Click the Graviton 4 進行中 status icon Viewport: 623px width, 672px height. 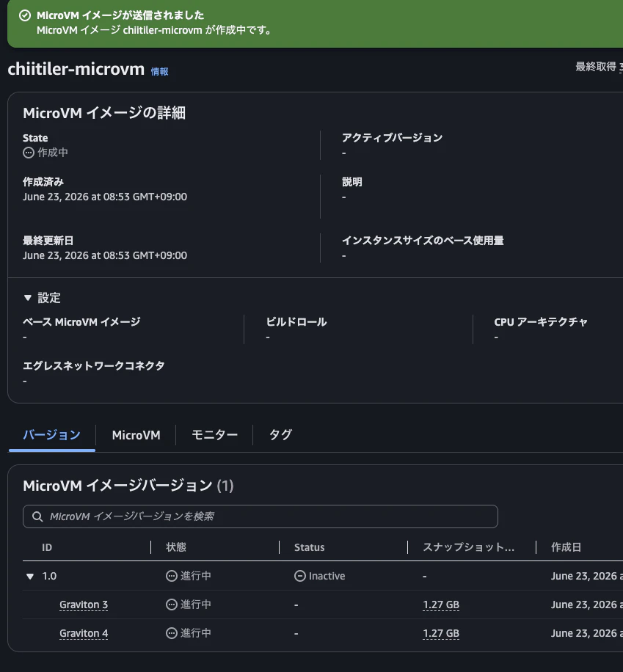pos(172,633)
